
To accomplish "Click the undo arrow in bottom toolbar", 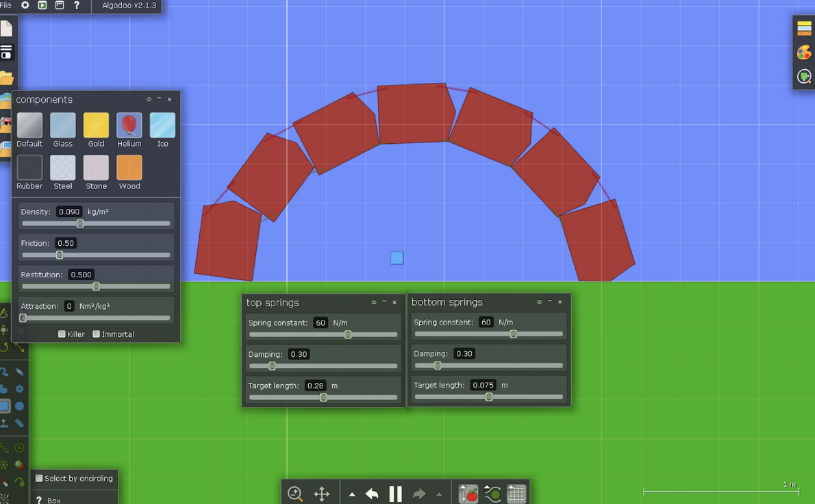I will 372,494.
